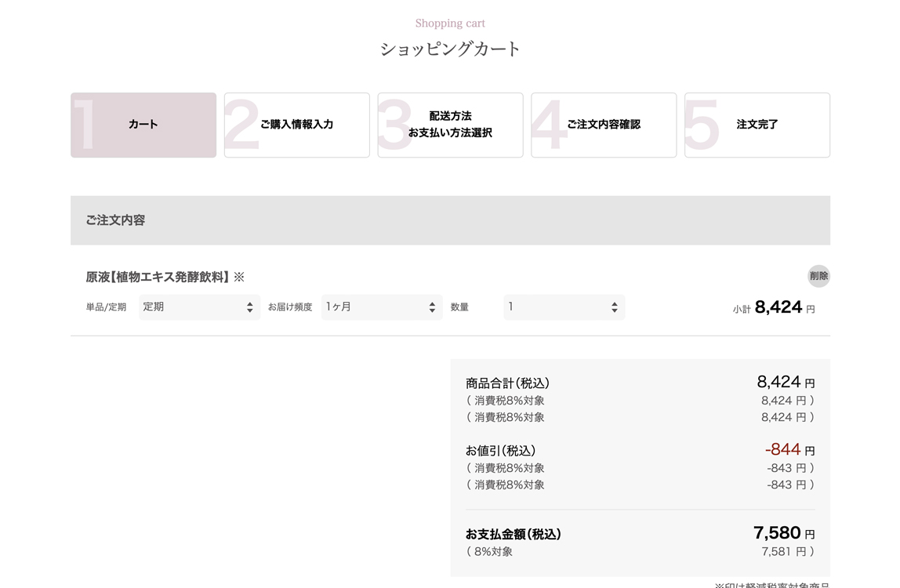Click the ショッピングカート page heading
900x588 pixels.
pos(450,48)
